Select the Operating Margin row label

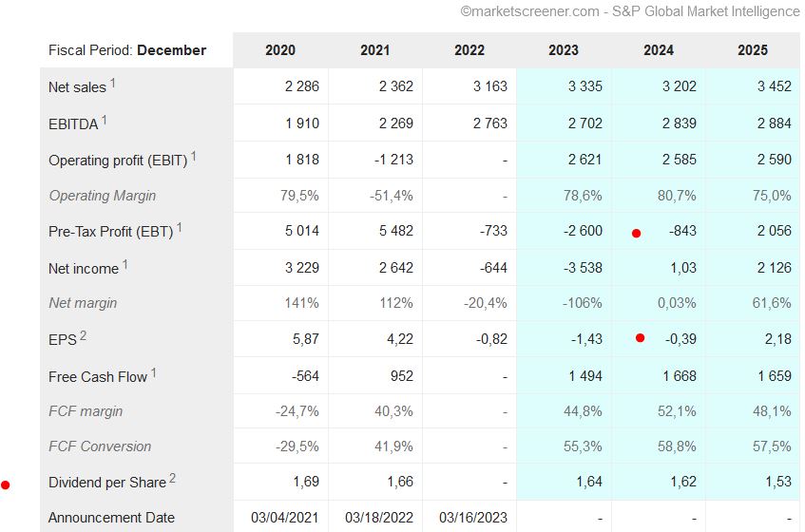click(x=103, y=196)
